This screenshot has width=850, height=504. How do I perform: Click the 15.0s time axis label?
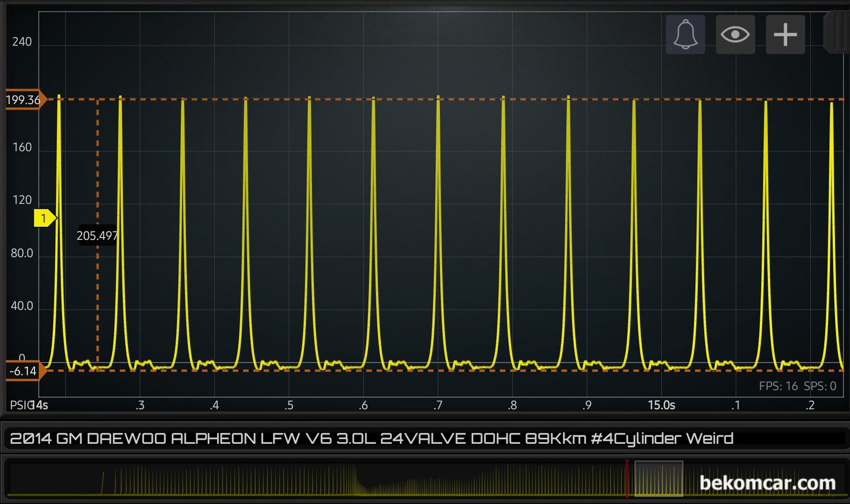click(x=661, y=405)
